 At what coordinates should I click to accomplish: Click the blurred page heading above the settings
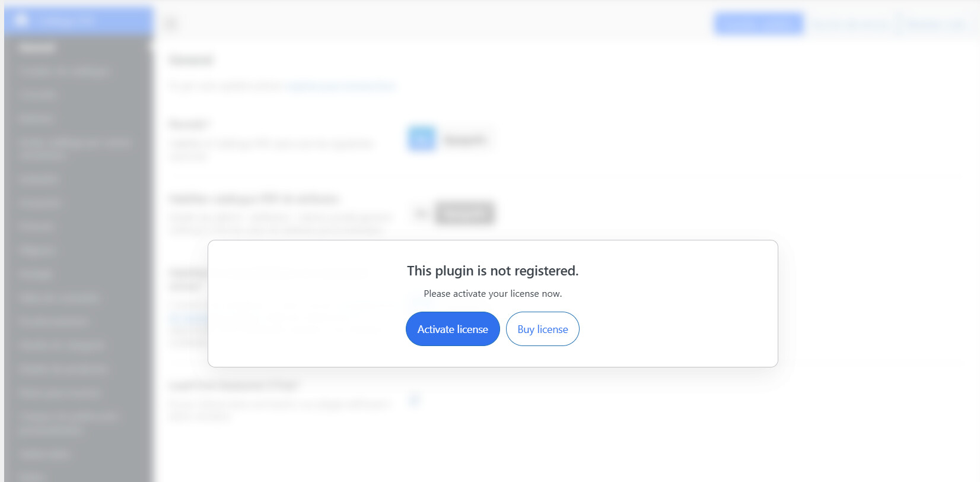pyautogui.click(x=191, y=60)
